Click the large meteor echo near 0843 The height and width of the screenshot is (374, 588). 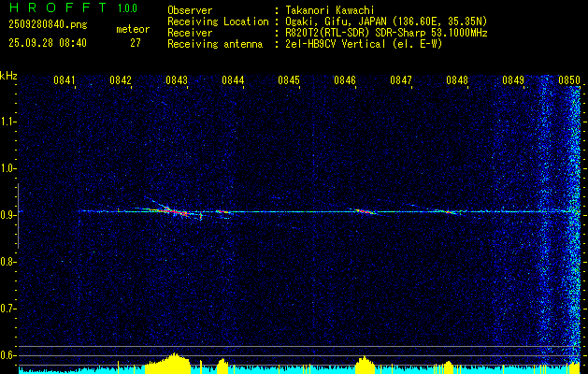[x=173, y=210]
